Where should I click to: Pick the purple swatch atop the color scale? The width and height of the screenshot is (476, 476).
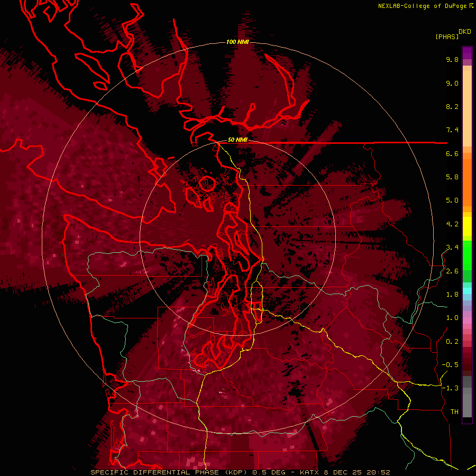pos(467,53)
